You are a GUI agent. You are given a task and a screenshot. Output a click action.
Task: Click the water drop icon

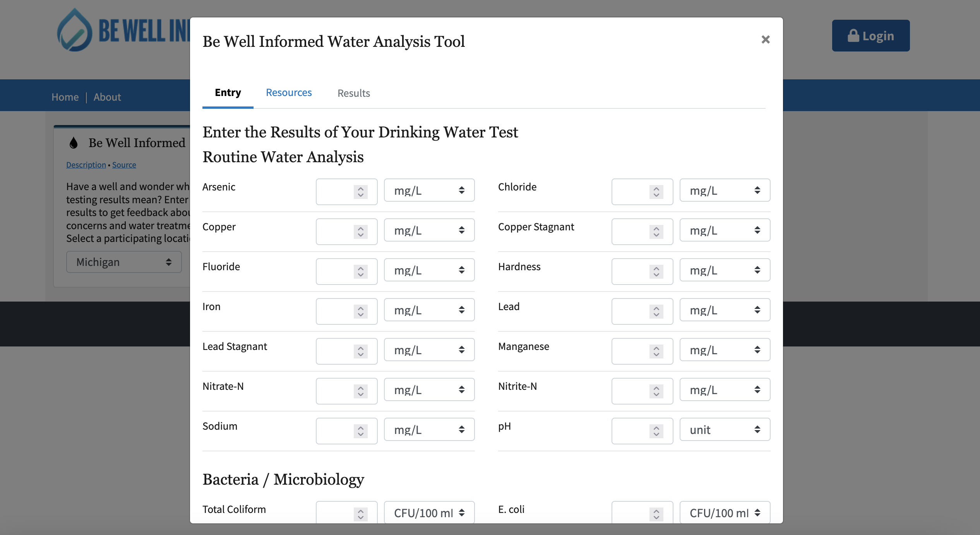(x=74, y=143)
